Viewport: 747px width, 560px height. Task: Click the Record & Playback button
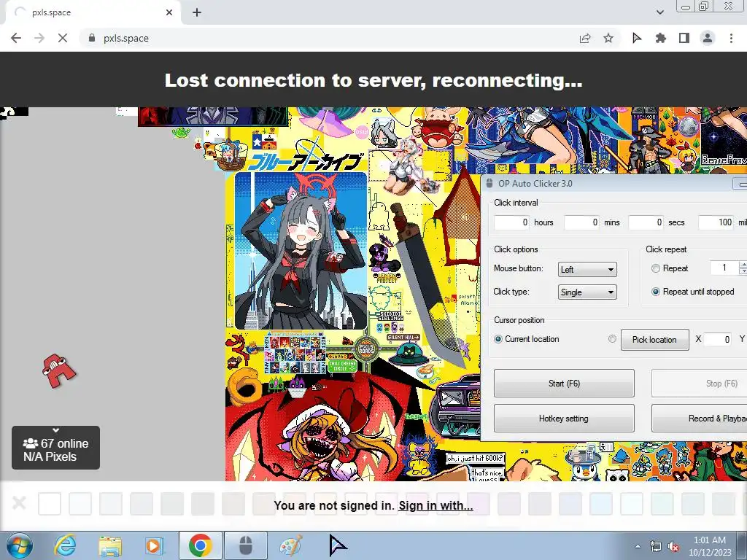pyautogui.click(x=699, y=419)
